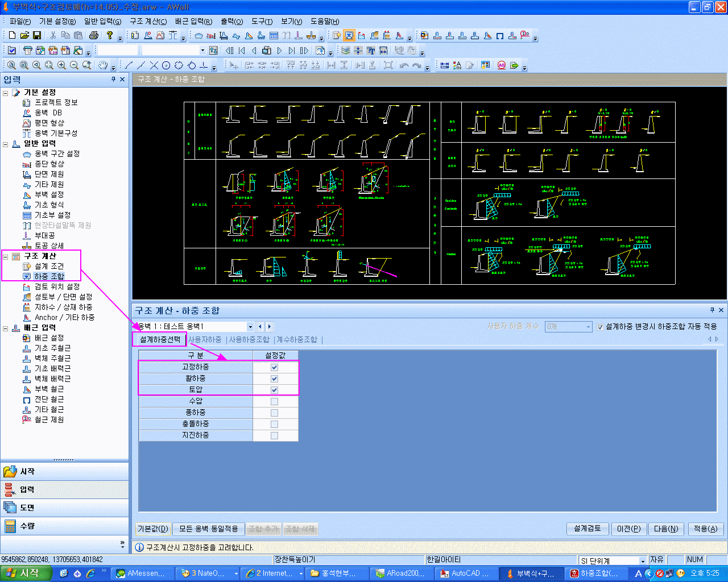Open the 옹벽 1 selection dropdown
This screenshot has height=582, width=728.
click(x=250, y=327)
